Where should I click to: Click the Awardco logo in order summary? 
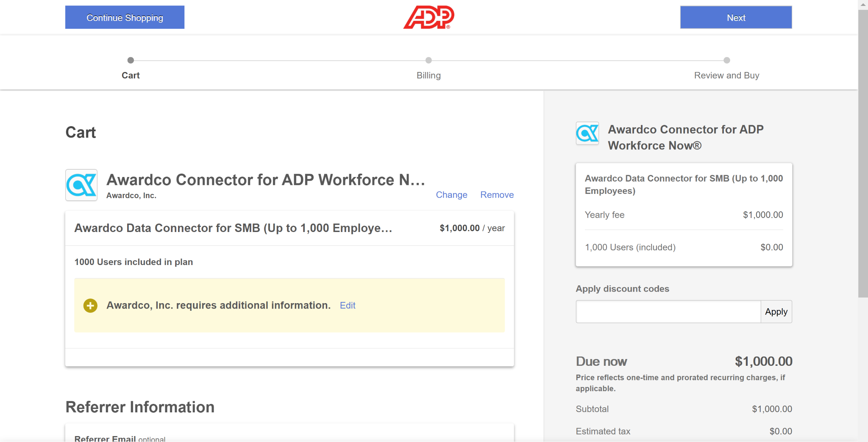pos(587,133)
